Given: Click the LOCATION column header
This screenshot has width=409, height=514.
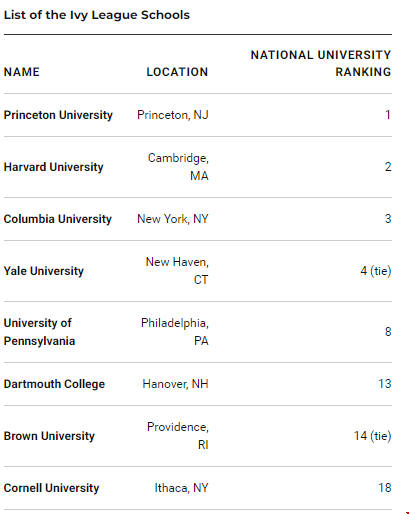Looking at the screenshot, I should click(177, 72).
